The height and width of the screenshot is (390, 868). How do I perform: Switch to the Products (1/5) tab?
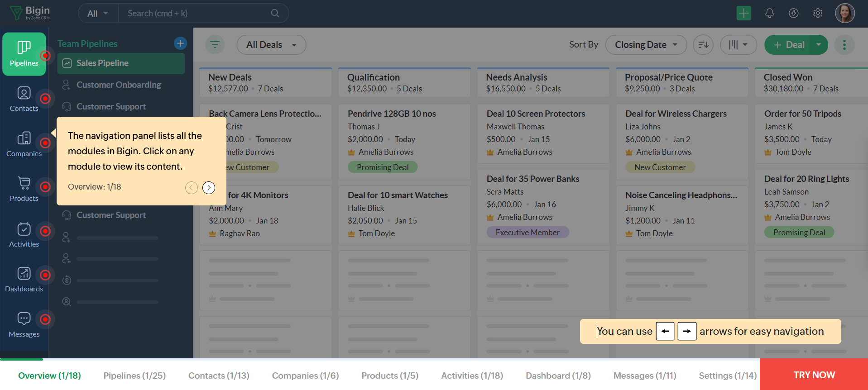[x=390, y=376]
